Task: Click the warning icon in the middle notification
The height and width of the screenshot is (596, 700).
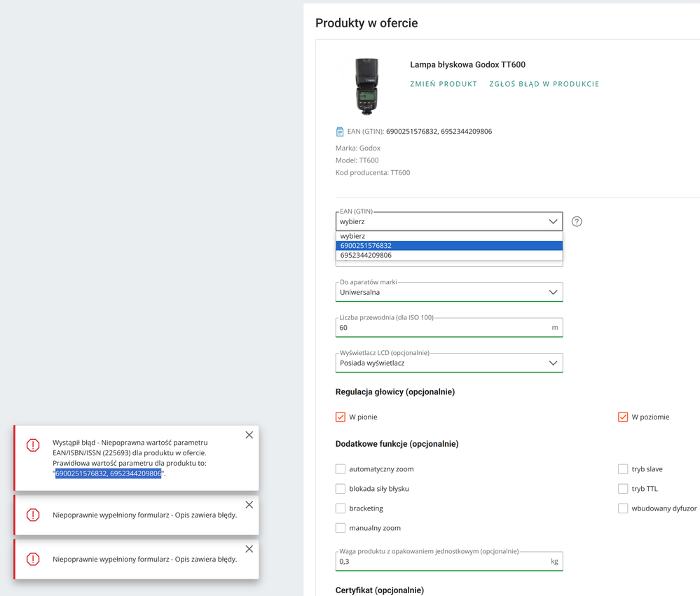Action: coord(33,515)
